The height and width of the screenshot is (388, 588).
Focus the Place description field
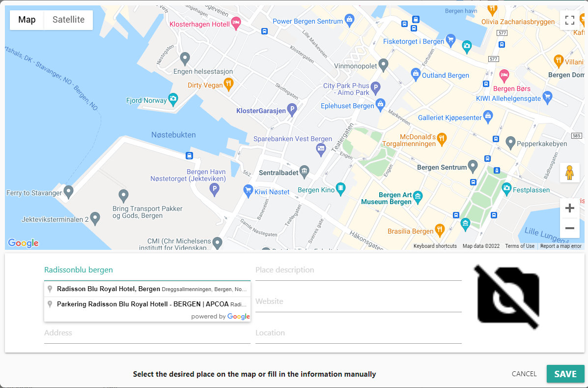(x=358, y=270)
